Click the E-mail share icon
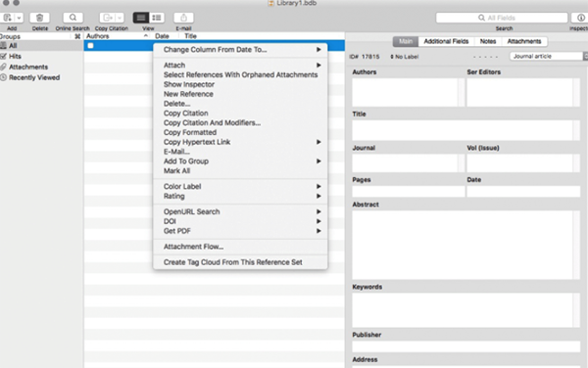 (x=183, y=18)
